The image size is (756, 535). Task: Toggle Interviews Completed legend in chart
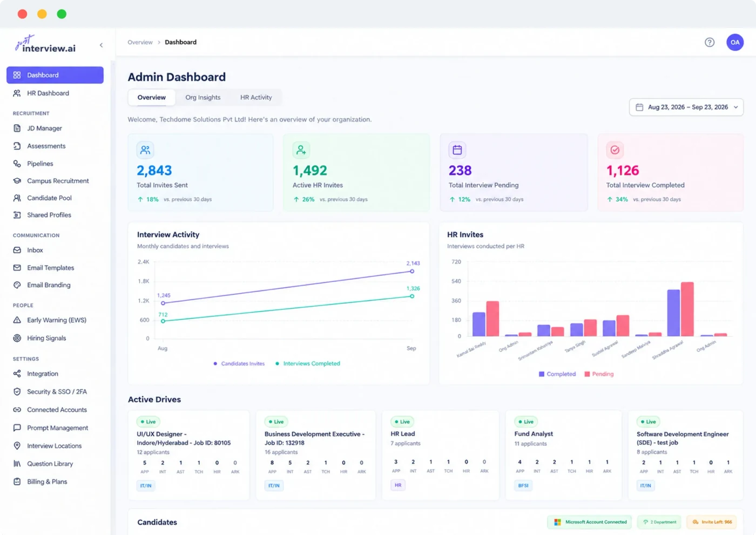[x=308, y=364]
